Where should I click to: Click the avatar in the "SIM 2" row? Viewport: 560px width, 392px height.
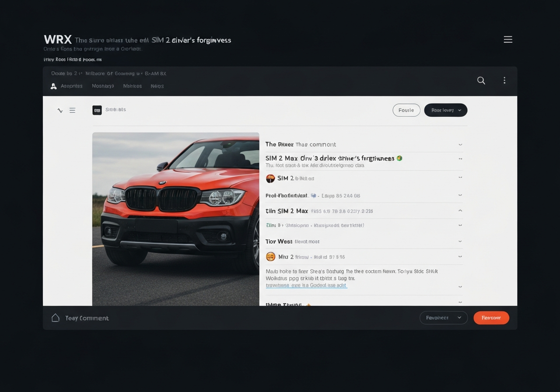coord(270,178)
